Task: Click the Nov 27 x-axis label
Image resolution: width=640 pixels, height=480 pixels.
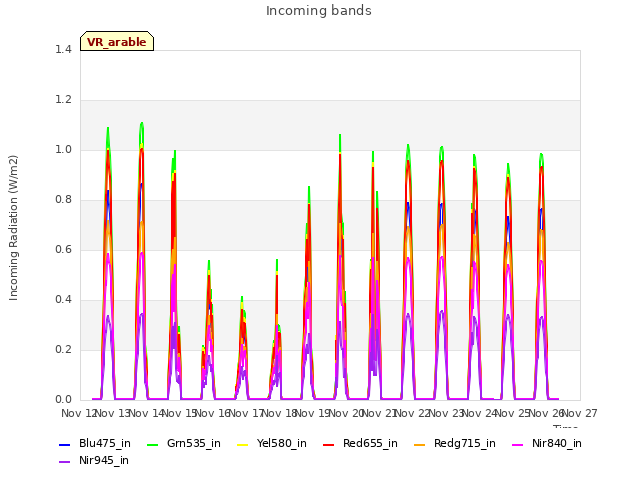Action: click(x=580, y=413)
